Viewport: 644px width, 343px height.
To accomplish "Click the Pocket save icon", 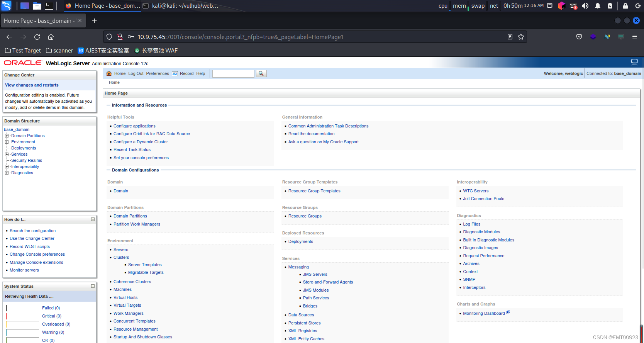I will pos(579,37).
